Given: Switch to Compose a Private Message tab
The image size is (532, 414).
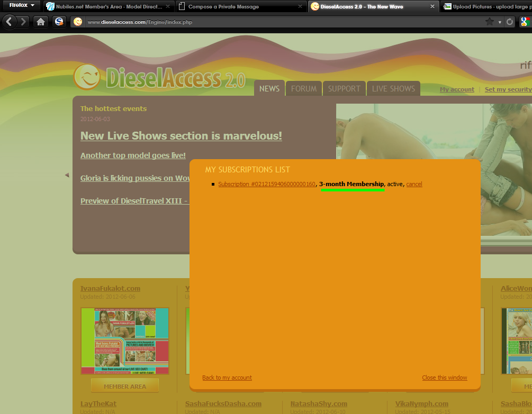Looking at the screenshot, I should tap(240, 6).
